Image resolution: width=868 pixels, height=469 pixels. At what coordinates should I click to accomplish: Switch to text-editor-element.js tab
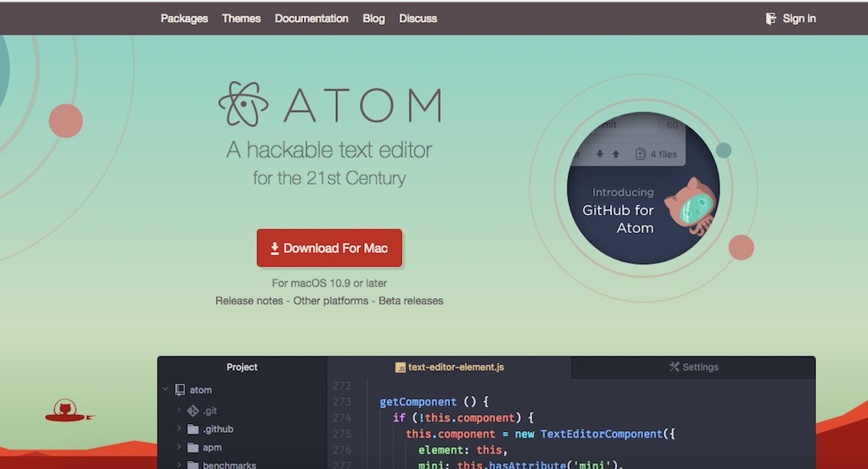[x=449, y=367]
